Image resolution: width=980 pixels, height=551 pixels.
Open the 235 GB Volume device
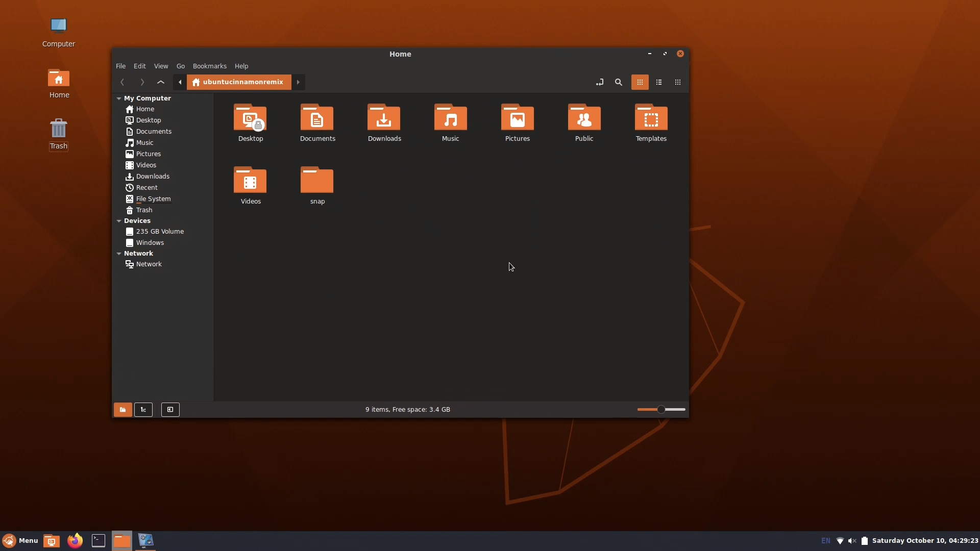[160, 231]
